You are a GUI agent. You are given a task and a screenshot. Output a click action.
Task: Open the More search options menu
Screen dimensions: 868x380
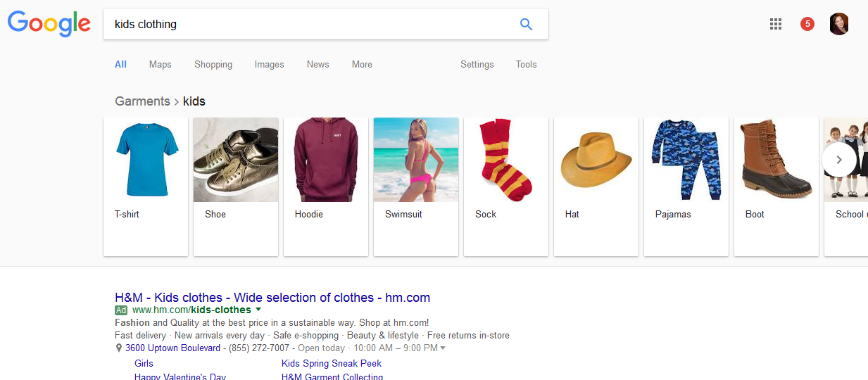(362, 64)
